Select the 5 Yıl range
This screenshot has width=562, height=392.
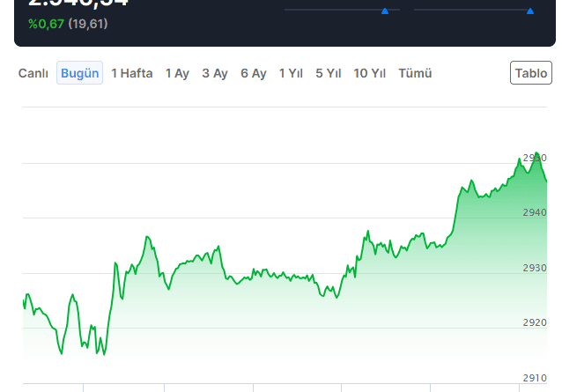click(x=329, y=73)
